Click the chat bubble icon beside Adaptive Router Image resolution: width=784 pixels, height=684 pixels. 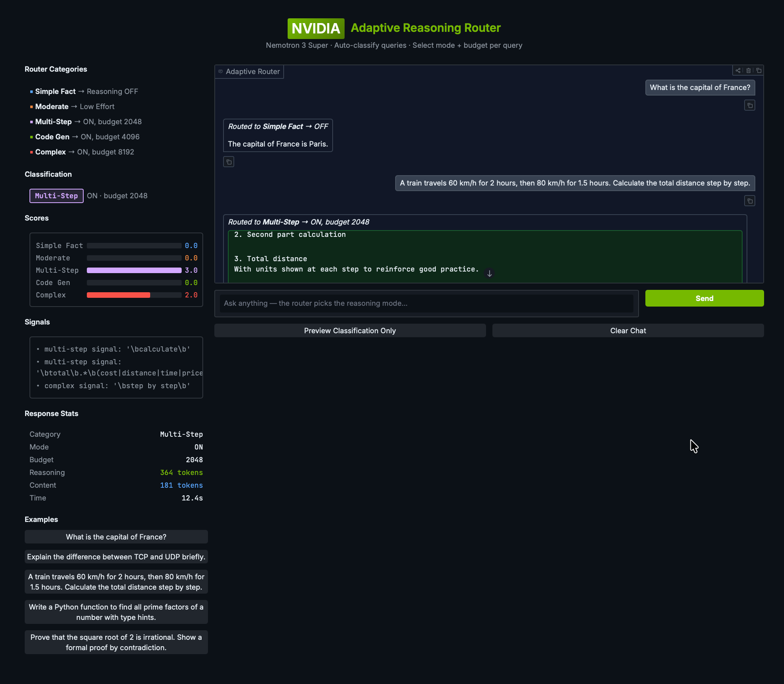pyautogui.click(x=220, y=72)
